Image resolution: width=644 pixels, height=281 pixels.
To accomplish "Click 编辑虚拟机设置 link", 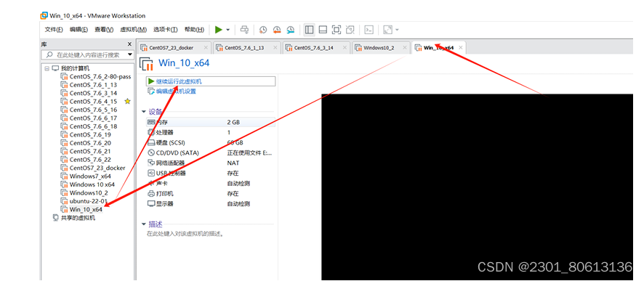I will [x=176, y=91].
